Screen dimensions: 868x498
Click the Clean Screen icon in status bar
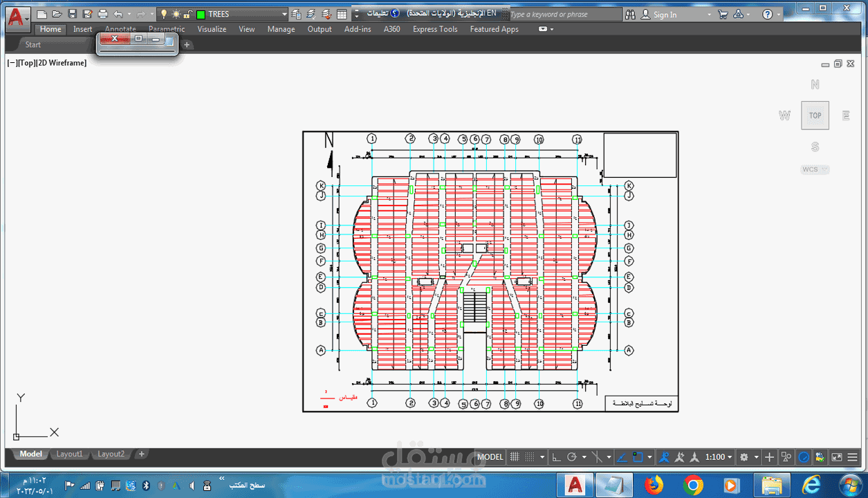click(836, 457)
